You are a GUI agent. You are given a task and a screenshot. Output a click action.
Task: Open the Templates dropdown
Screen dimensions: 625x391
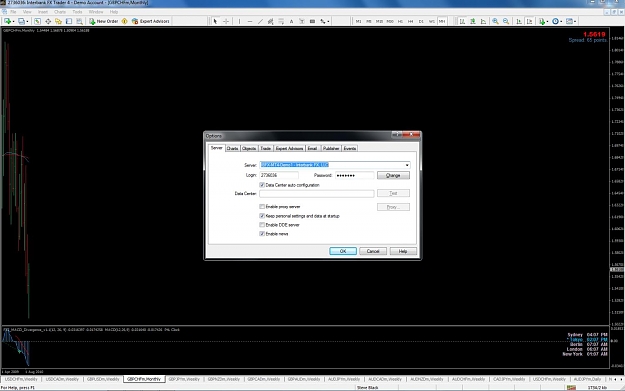tap(571, 21)
